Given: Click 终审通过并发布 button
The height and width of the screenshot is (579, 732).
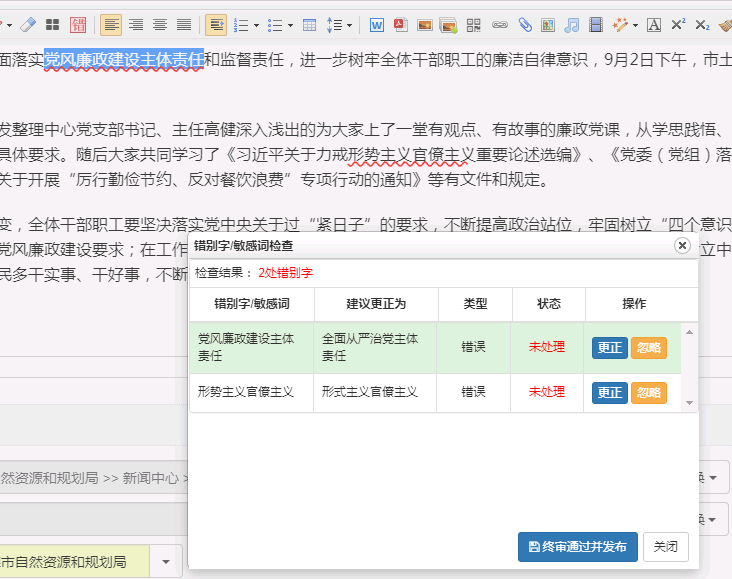Looking at the screenshot, I should (577, 547).
